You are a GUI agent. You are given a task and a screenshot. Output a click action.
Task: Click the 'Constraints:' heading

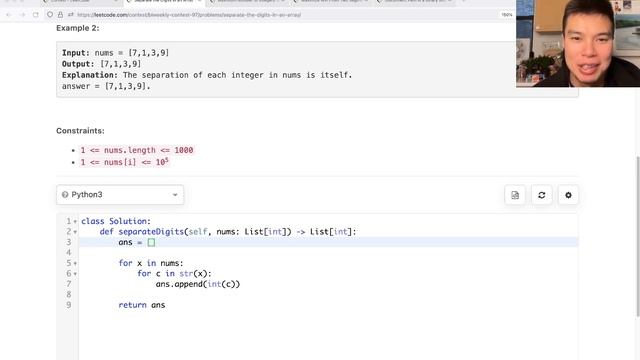pyautogui.click(x=80, y=131)
